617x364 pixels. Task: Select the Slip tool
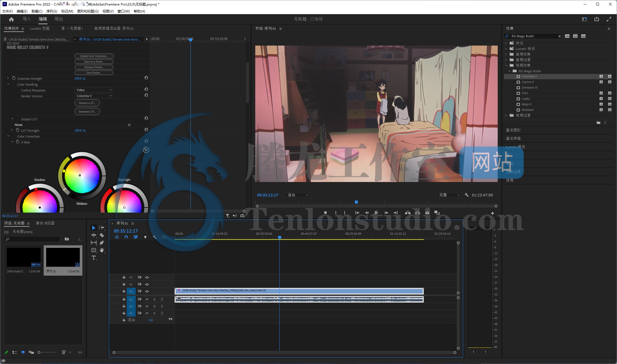[94, 243]
